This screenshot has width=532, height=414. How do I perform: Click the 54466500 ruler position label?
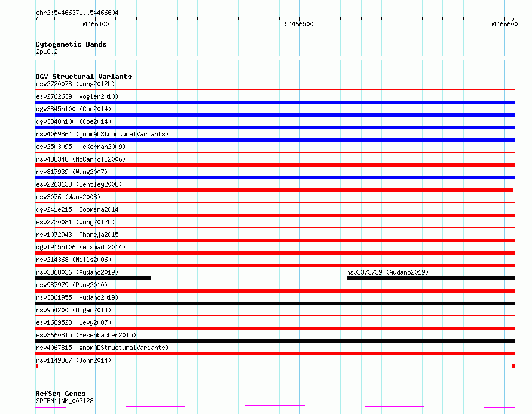coord(299,24)
